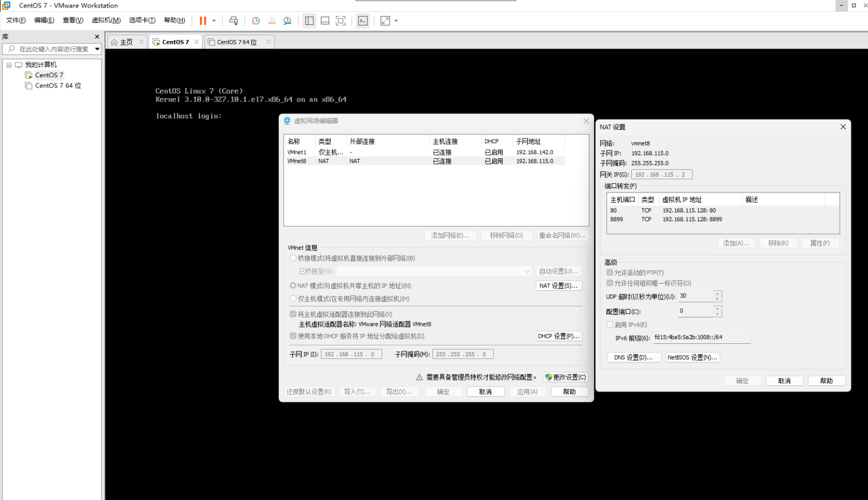Toggle the library sidebar view icon
Viewport: 868px width, 500px height.
(x=309, y=21)
